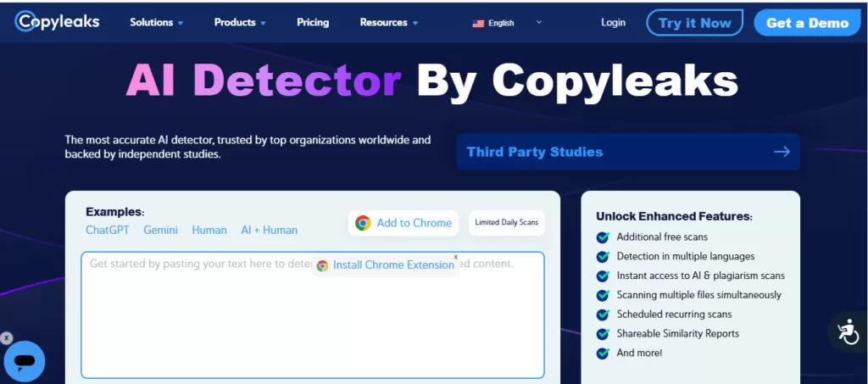
Task: Load the ChatGPT example text
Action: pyautogui.click(x=108, y=231)
